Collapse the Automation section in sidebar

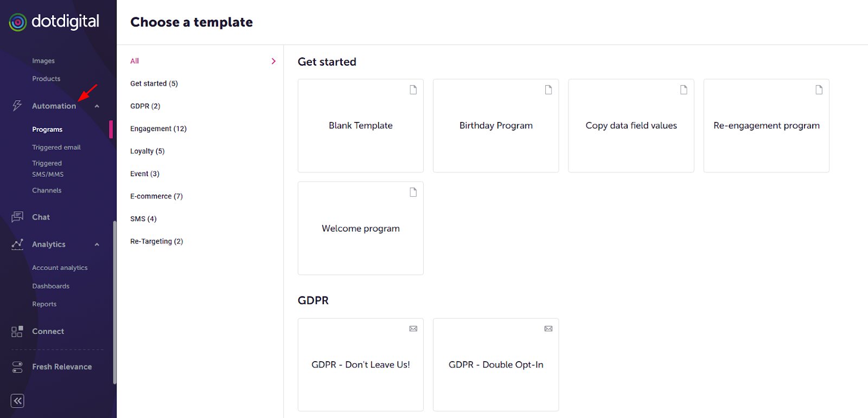point(97,106)
